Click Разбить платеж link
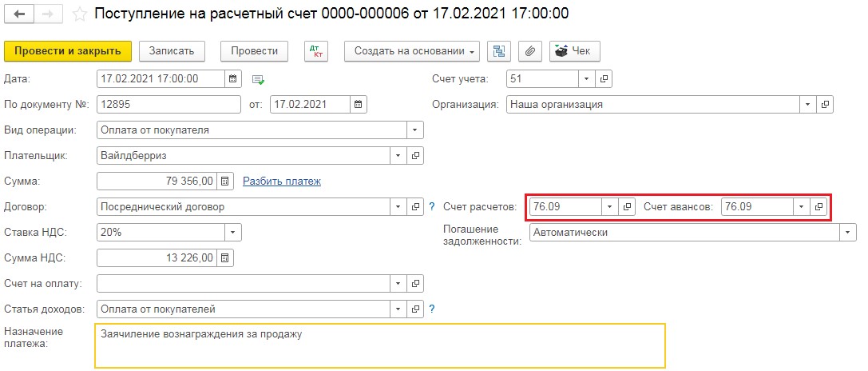 tap(282, 181)
